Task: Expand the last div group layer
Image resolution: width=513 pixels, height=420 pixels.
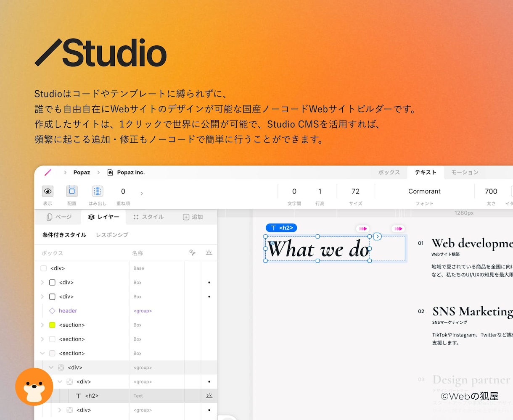Action: (60, 410)
